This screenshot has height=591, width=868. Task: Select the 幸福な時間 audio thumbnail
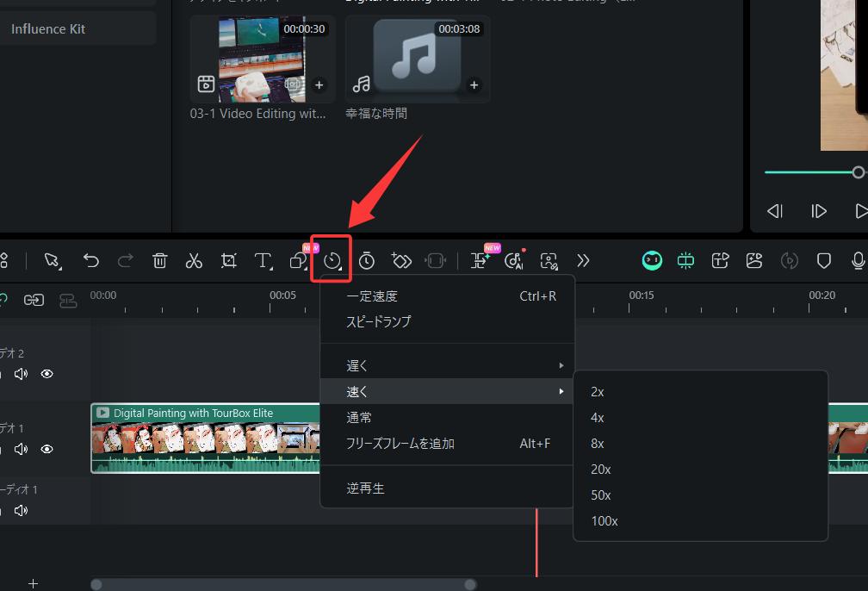point(417,59)
